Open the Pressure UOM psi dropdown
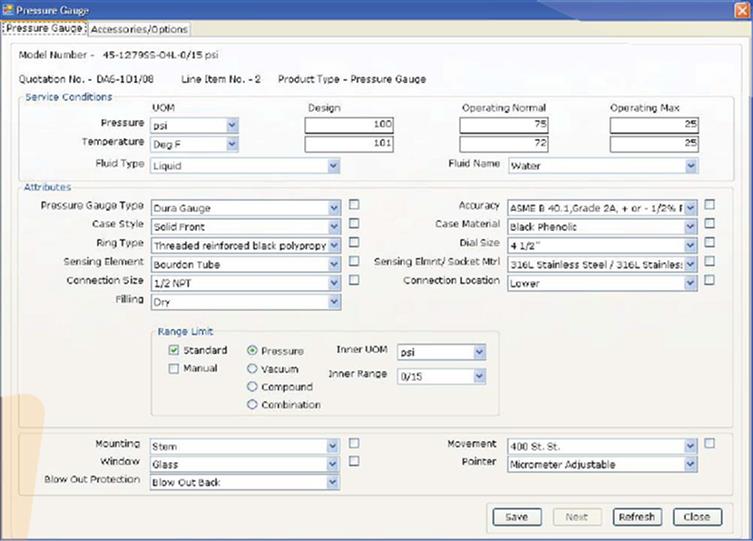 point(194,126)
